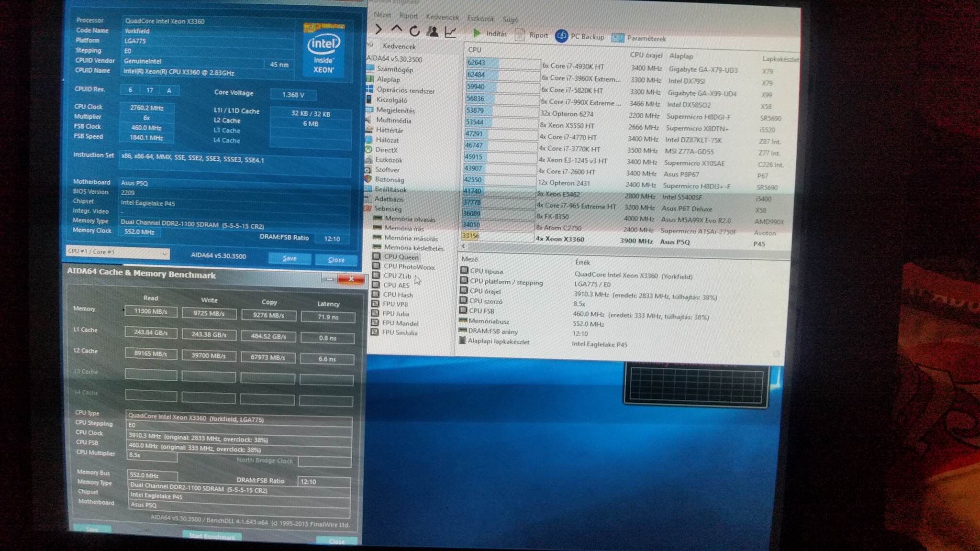The width and height of the screenshot is (980, 551).
Task: Open the Súgó help menu
Action: point(510,20)
